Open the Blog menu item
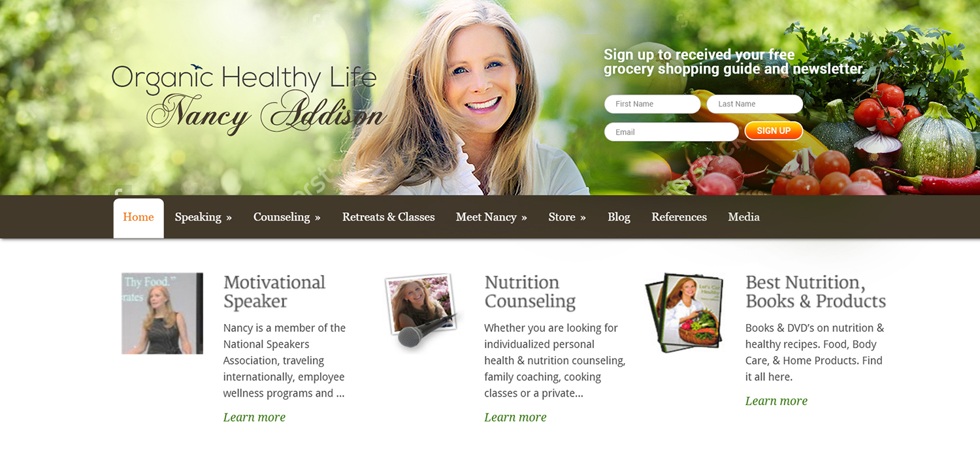The width and height of the screenshot is (980, 454). click(619, 217)
